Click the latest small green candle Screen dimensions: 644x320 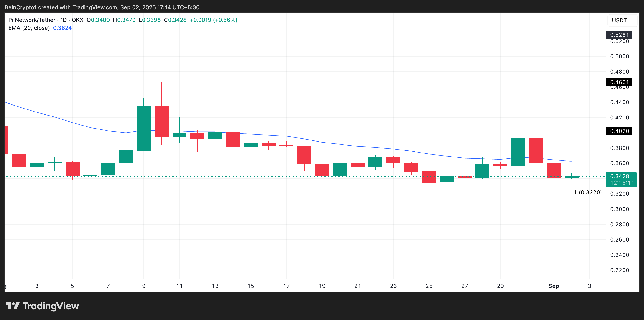571,177
